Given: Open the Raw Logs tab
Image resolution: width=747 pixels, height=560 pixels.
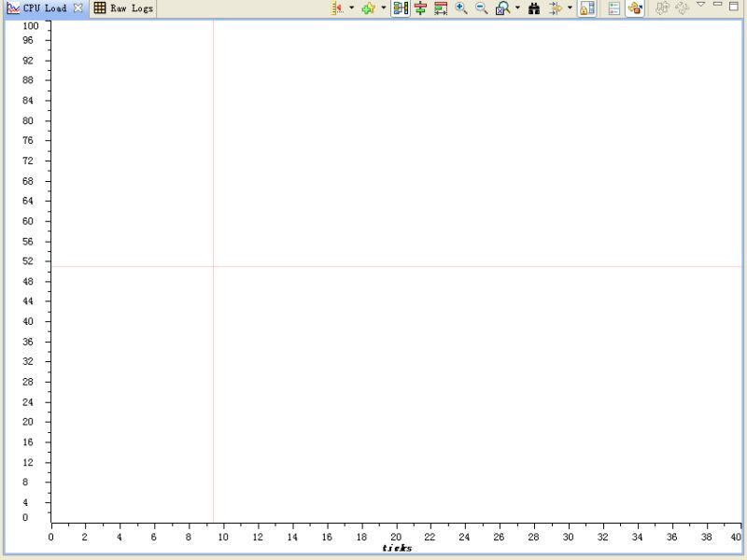Looking at the screenshot, I should [x=123, y=8].
